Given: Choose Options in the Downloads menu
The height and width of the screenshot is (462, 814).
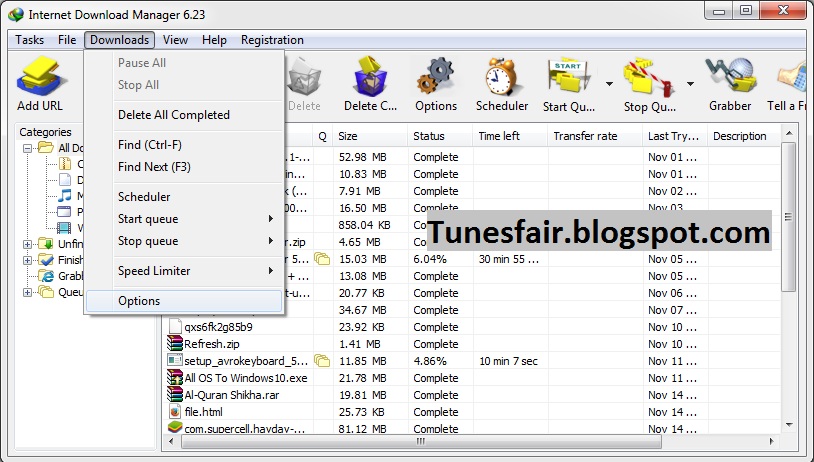Looking at the screenshot, I should pos(184,301).
